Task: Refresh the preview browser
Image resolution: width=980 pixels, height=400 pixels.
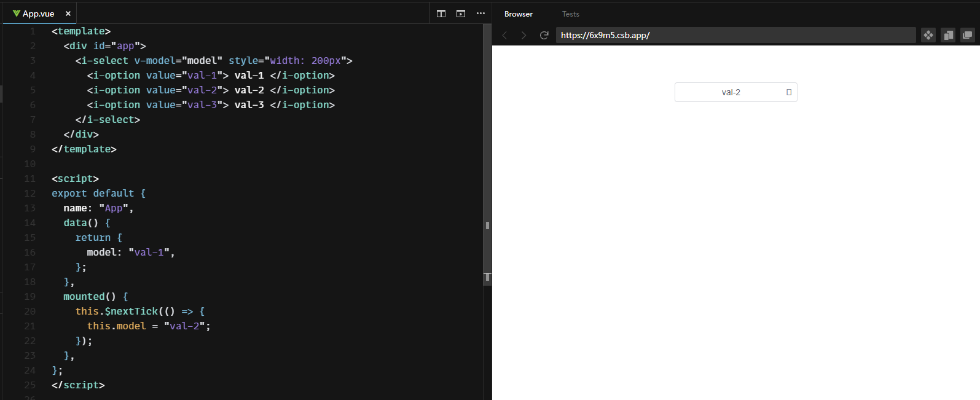Action: [x=544, y=35]
